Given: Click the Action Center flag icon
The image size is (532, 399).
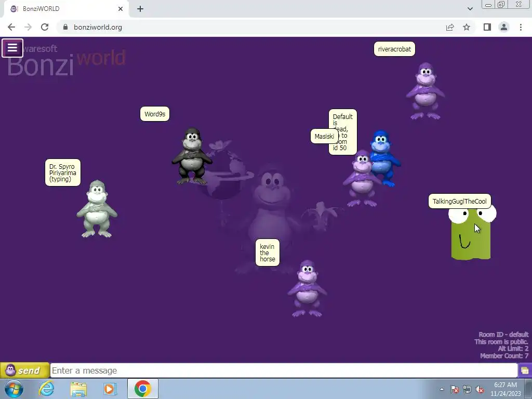Looking at the screenshot, I should click(x=455, y=389).
